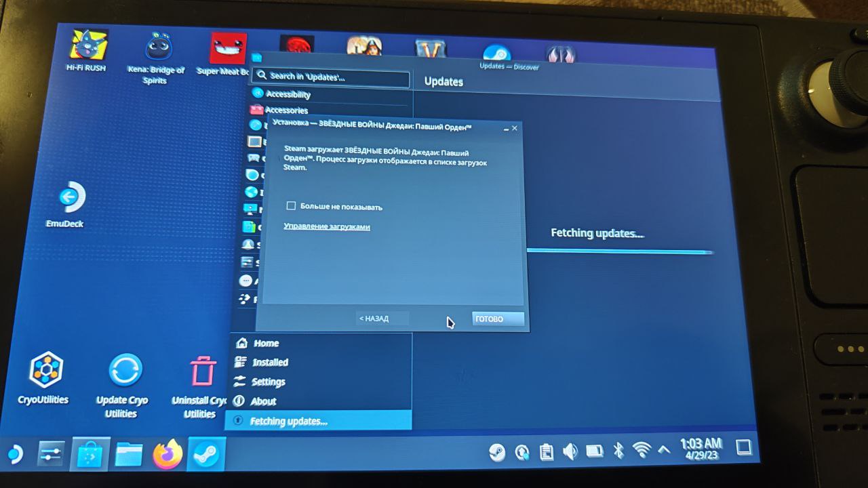Open the battery status tray icon
Screen dimensions: 868x488
click(594, 450)
